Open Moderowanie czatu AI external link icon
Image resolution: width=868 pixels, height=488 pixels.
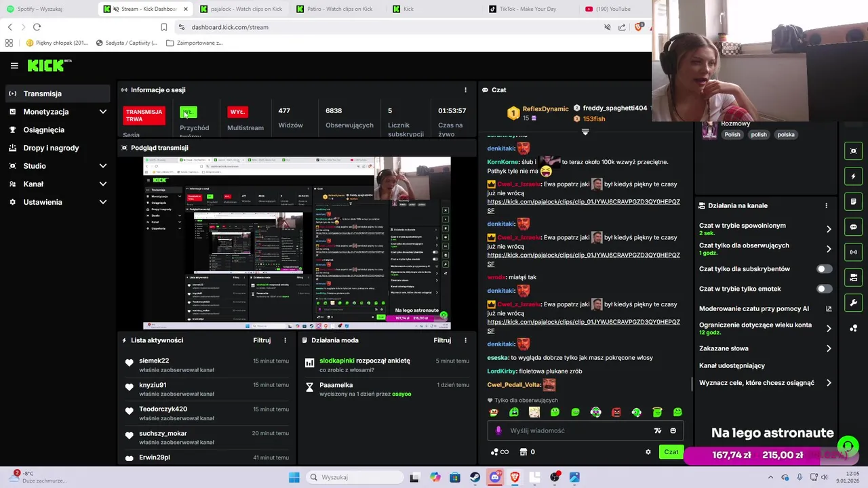pyautogui.click(x=829, y=309)
